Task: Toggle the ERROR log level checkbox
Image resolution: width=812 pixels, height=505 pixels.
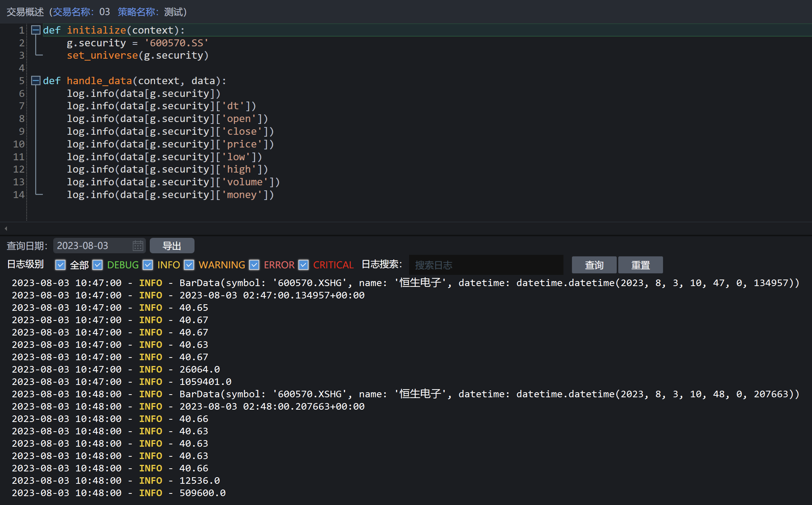Action: click(254, 265)
